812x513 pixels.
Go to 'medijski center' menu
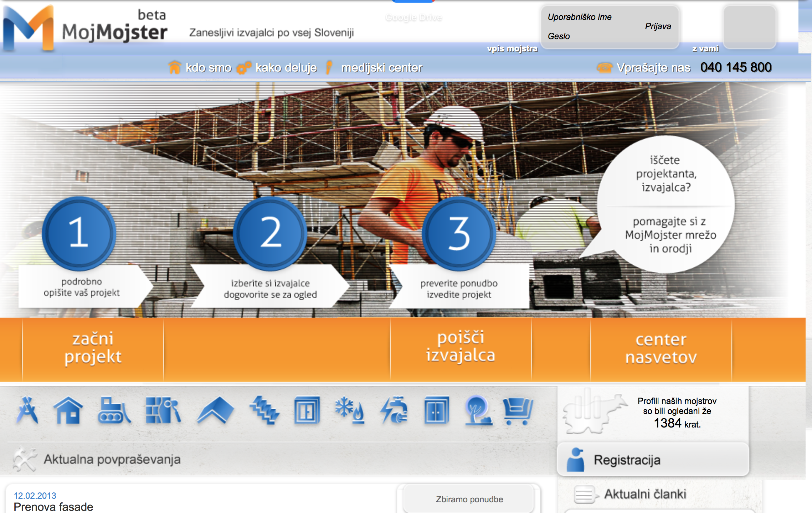(381, 68)
